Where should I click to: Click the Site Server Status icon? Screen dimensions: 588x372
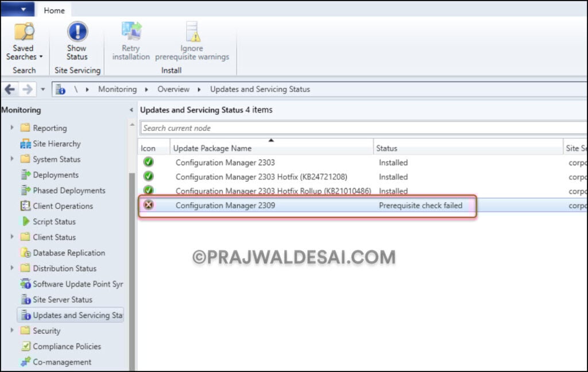point(25,299)
